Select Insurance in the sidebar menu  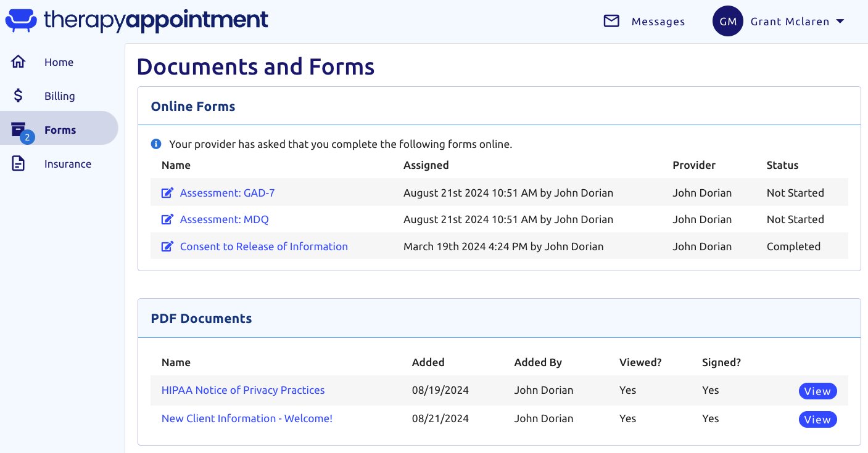[68, 164]
